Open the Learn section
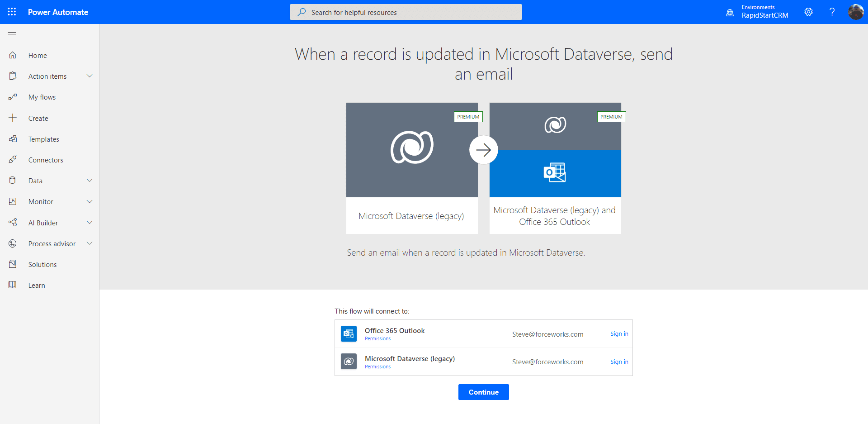The width and height of the screenshot is (868, 424). tap(36, 285)
